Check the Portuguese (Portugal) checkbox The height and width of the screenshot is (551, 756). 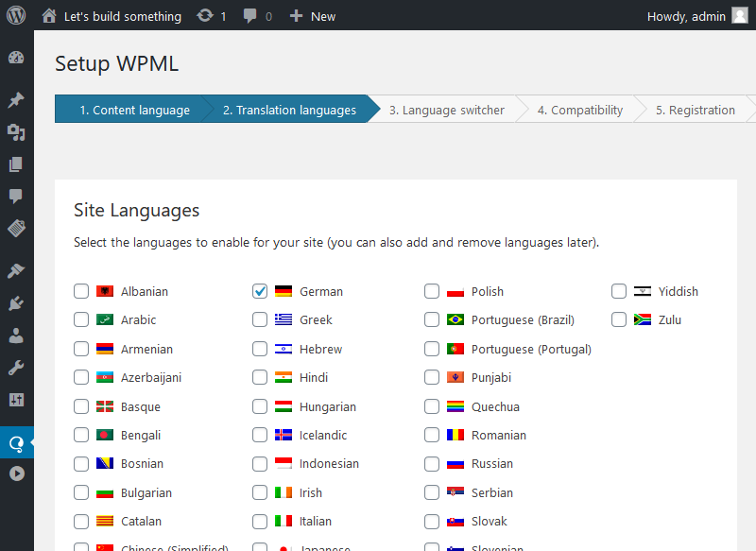click(432, 349)
